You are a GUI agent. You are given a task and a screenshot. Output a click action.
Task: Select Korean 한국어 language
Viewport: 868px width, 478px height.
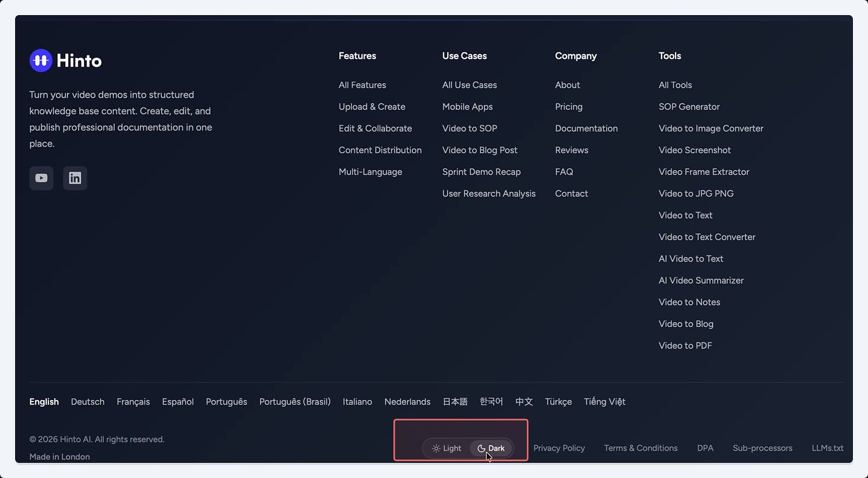click(491, 402)
